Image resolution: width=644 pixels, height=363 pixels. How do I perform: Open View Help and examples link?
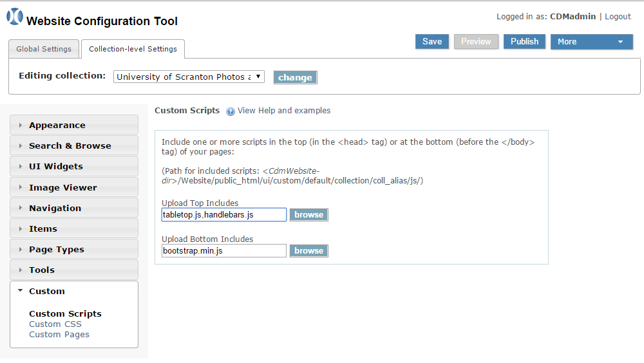(x=284, y=111)
